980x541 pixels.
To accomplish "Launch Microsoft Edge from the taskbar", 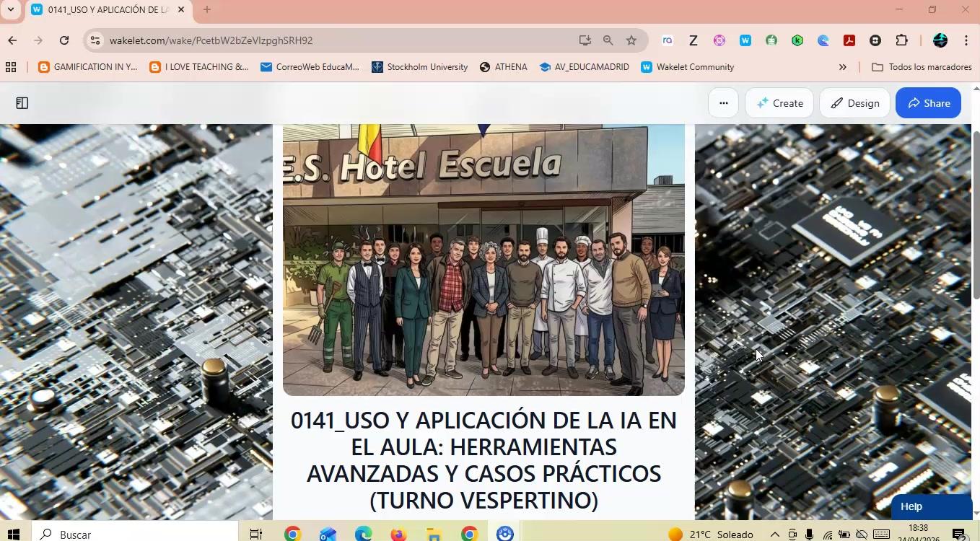I will point(363,535).
